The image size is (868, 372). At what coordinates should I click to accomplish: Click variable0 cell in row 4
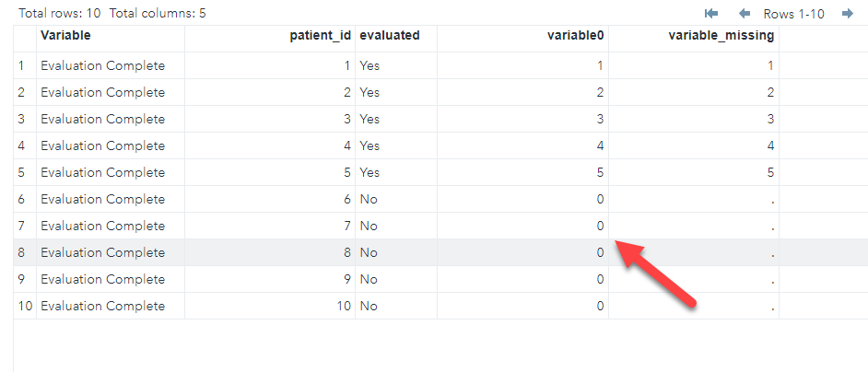599,145
